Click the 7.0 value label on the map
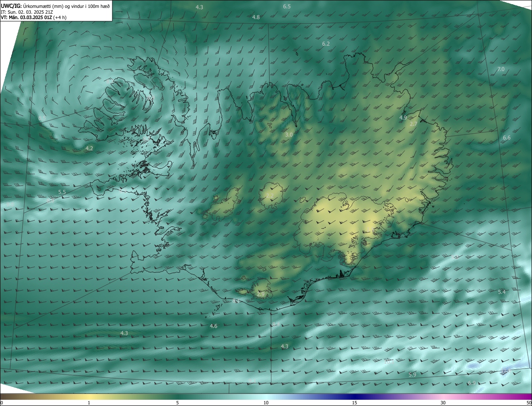Viewport: 532px width, 406px height. click(x=501, y=69)
